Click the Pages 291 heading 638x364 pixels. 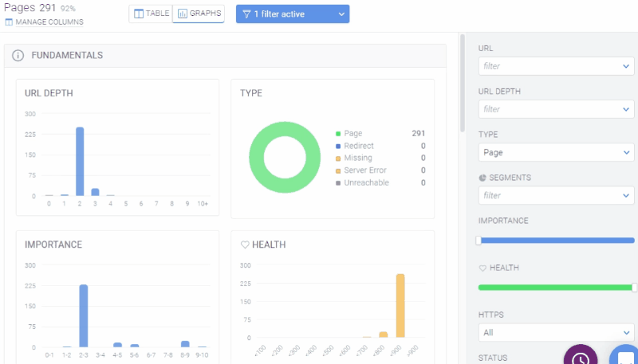click(x=30, y=7)
